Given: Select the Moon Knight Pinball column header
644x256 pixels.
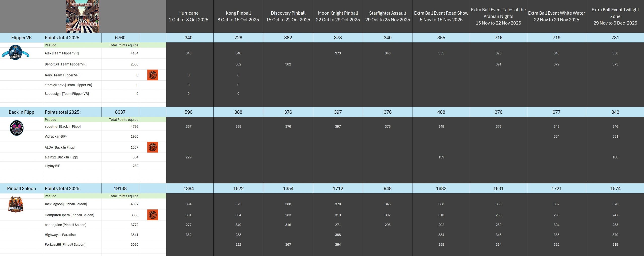Looking at the screenshot, I should pos(338,16).
